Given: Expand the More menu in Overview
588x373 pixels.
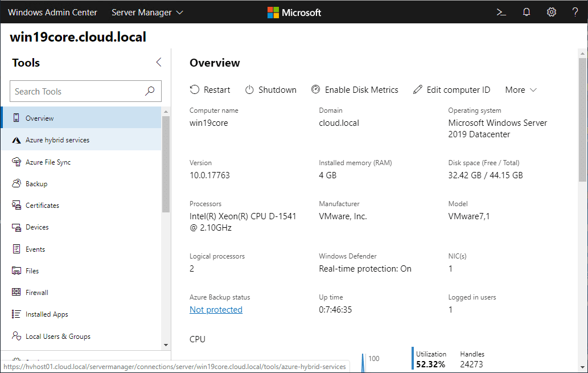Looking at the screenshot, I should point(520,89).
